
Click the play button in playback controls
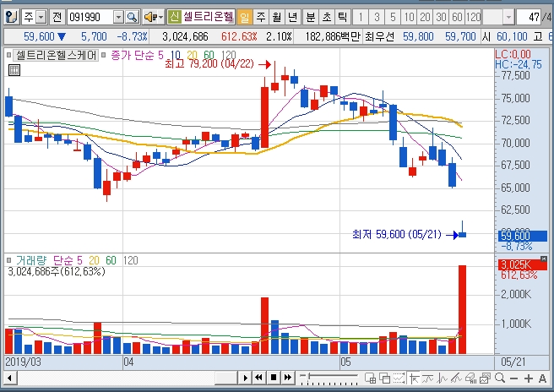pyautogui.click(x=245, y=378)
